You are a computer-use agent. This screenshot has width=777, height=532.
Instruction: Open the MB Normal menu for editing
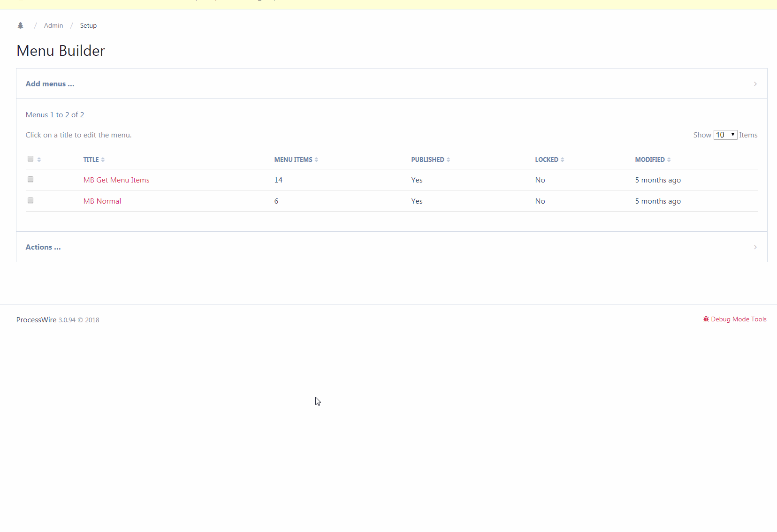(x=102, y=201)
